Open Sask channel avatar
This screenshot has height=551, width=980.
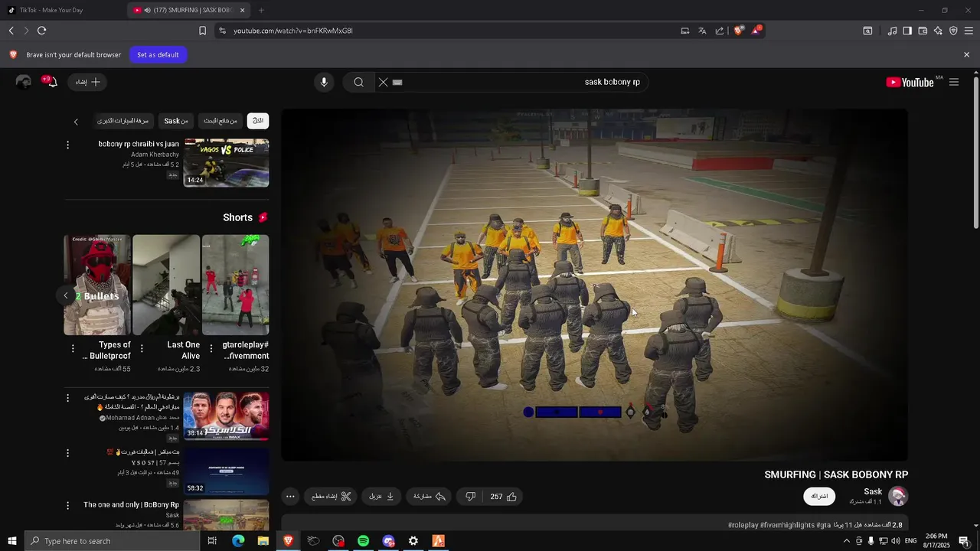point(898,496)
